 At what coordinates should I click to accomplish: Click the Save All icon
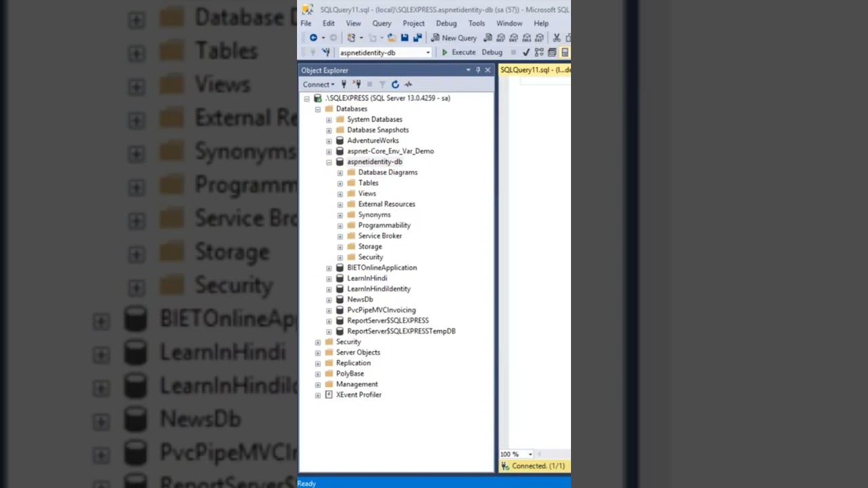tap(418, 38)
